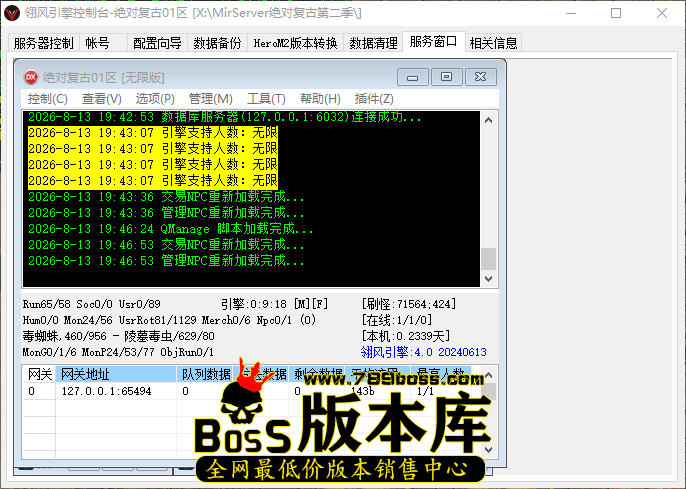
Task: Switch to the 数据清理 tab
Action: pos(373,43)
